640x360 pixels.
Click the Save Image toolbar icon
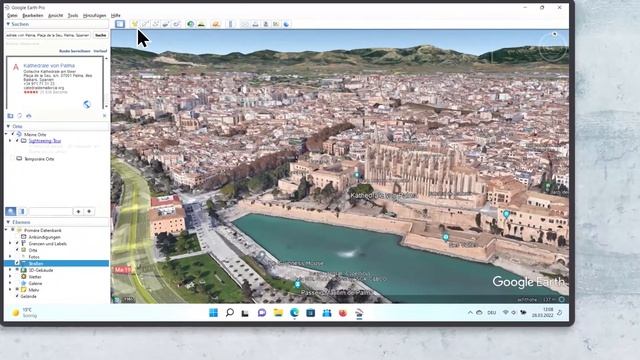[266, 24]
